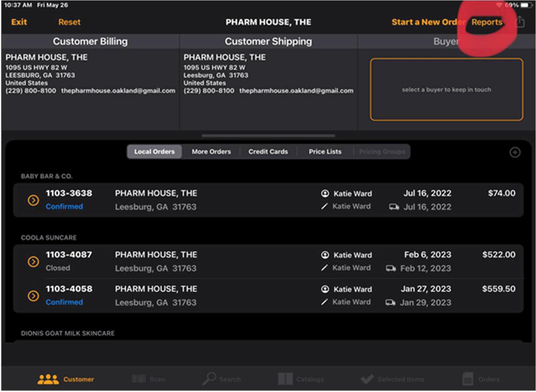This screenshot has width=536, height=392.
Task: Tap Start a New Order
Action: (x=428, y=22)
